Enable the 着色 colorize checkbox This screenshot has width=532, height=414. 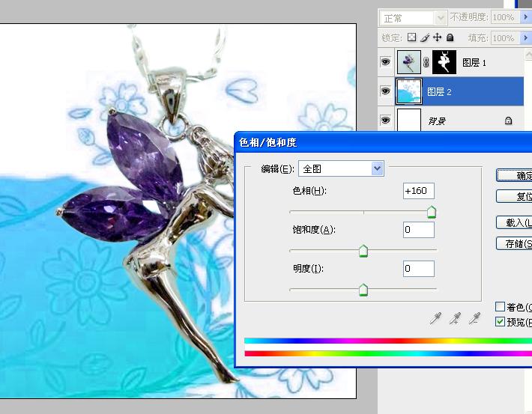click(500, 306)
